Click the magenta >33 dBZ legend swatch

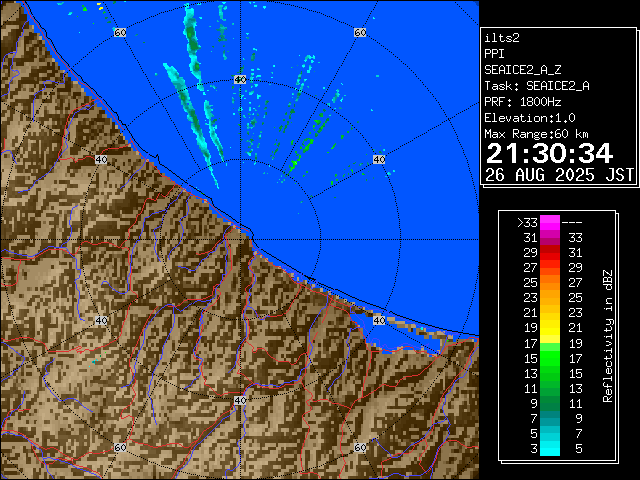(550, 223)
